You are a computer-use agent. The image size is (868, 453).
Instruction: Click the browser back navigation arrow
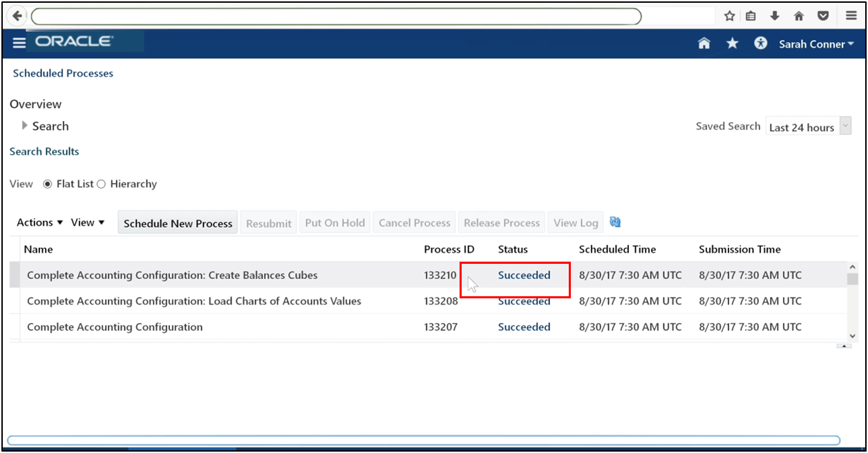(16, 15)
